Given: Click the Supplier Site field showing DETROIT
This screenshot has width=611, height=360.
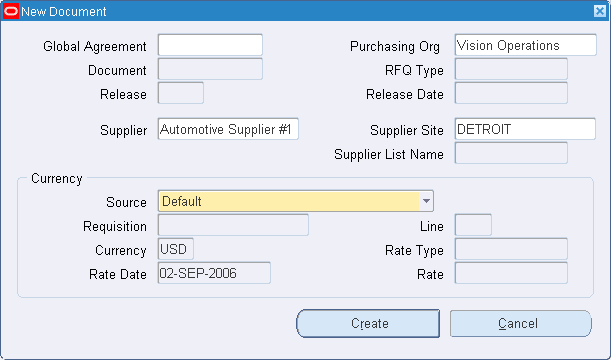Looking at the screenshot, I should click(525, 129).
